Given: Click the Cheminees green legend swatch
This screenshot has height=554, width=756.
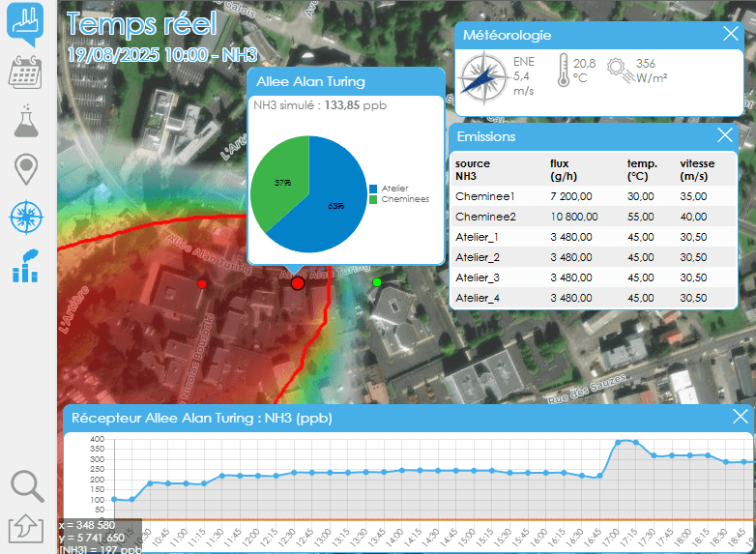Looking at the screenshot, I should point(373,198).
